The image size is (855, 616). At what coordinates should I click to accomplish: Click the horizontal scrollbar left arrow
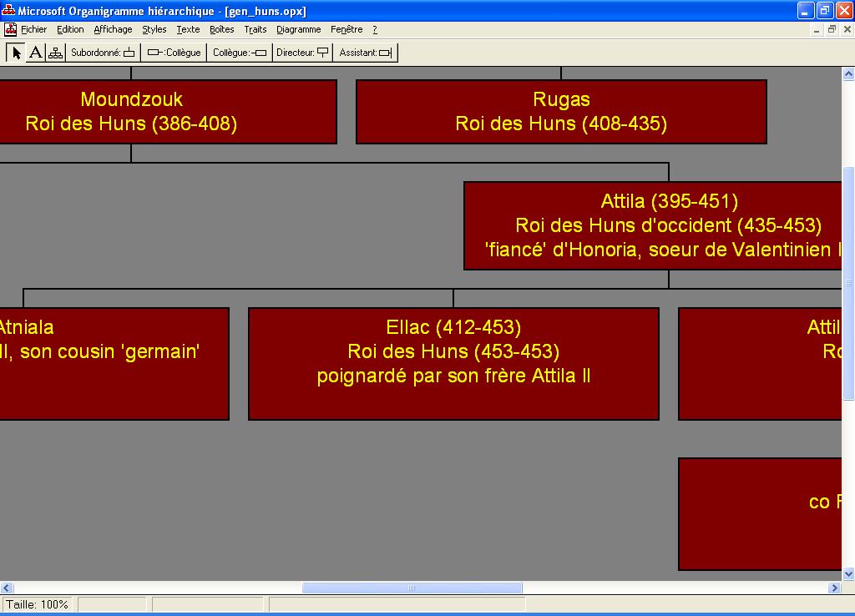click(7, 588)
